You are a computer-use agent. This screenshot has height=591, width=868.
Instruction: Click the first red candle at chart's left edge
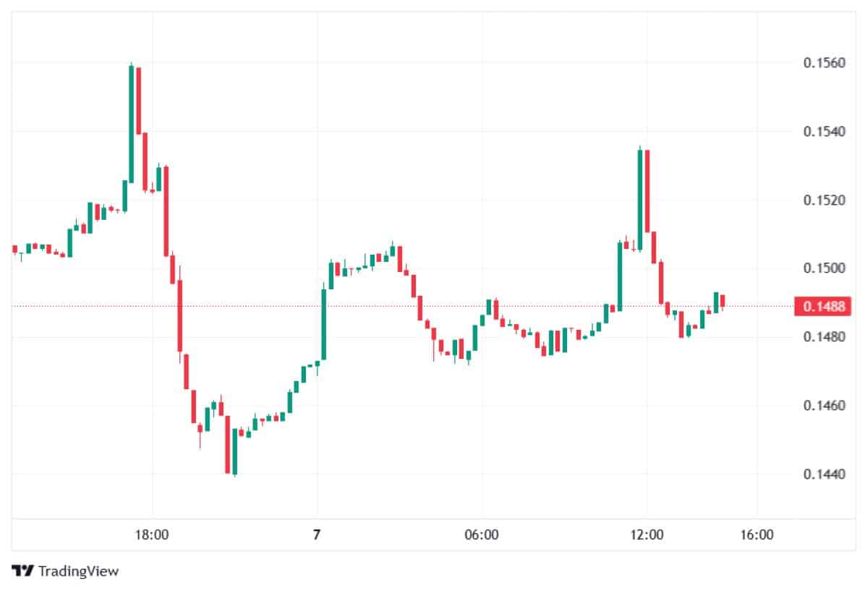pyautogui.click(x=14, y=250)
